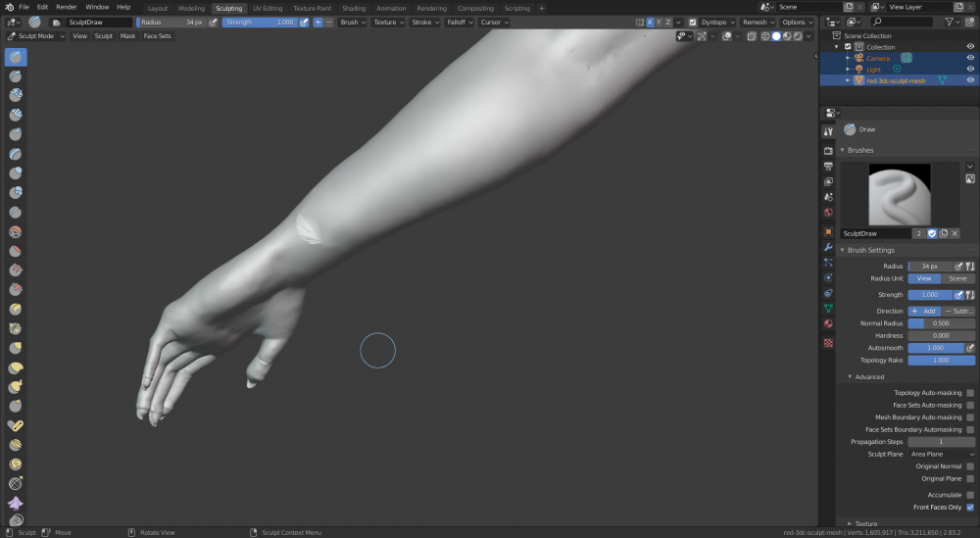
Task: Toggle Dyntopo checkbox
Action: 693,22
